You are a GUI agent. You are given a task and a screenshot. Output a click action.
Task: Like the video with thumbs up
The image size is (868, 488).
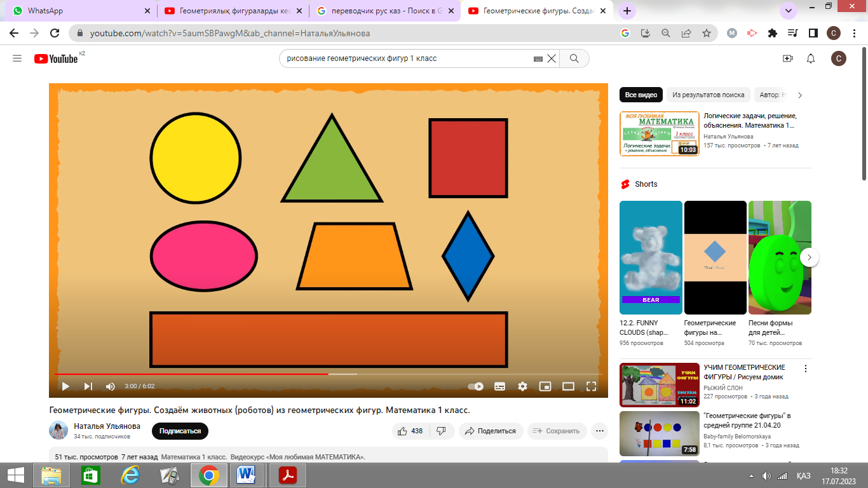[x=410, y=431]
